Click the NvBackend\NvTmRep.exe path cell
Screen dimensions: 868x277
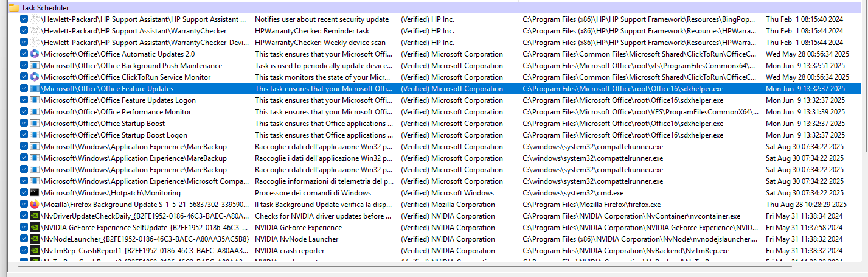626,251
